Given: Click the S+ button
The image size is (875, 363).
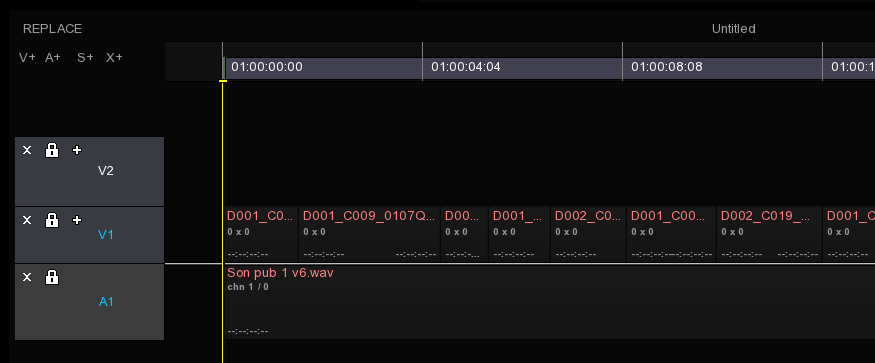Looking at the screenshot, I should (x=85, y=58).
